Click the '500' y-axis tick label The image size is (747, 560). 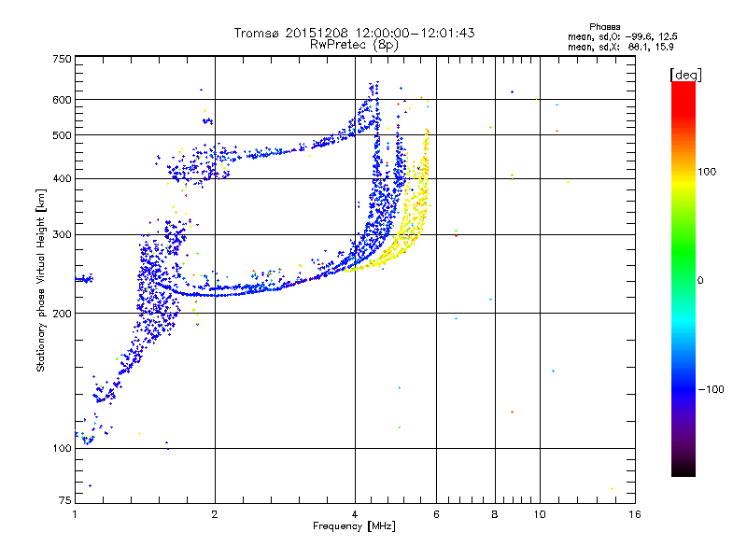click(x=62, y=135)
